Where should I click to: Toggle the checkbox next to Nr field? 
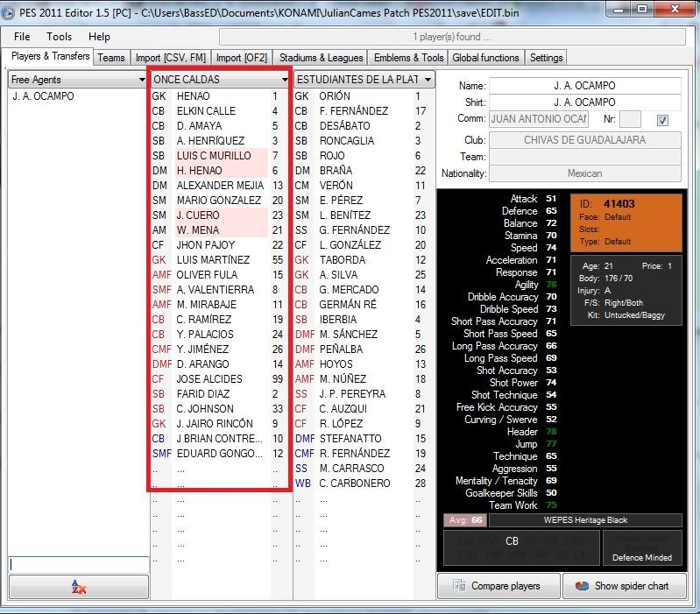coord(662,120)
